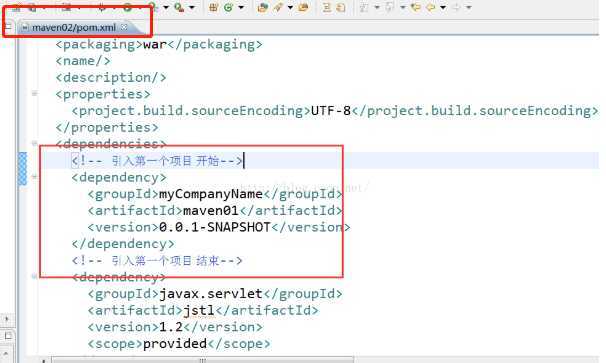Click the yellow Back navigation arrow
This screenshot has width=606, height=363.
click(431, 7)
